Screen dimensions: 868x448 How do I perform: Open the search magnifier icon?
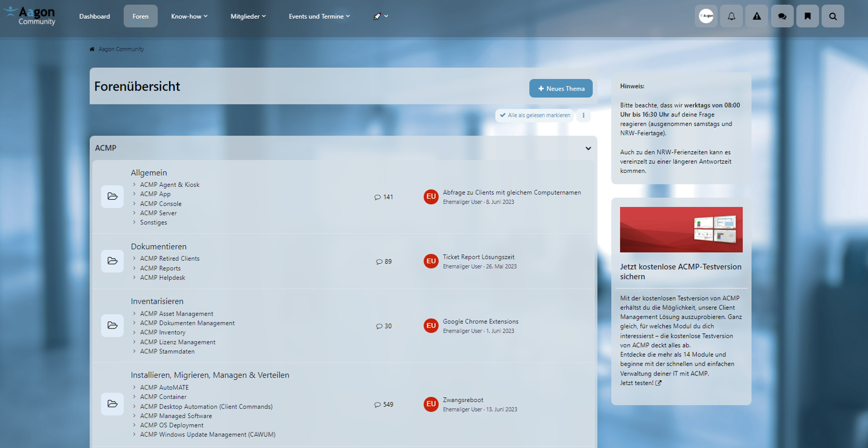[x=833, y=16]
